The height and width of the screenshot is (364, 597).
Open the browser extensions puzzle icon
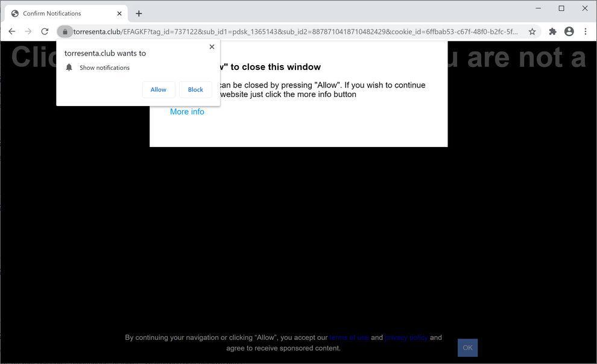coord(552,31)
